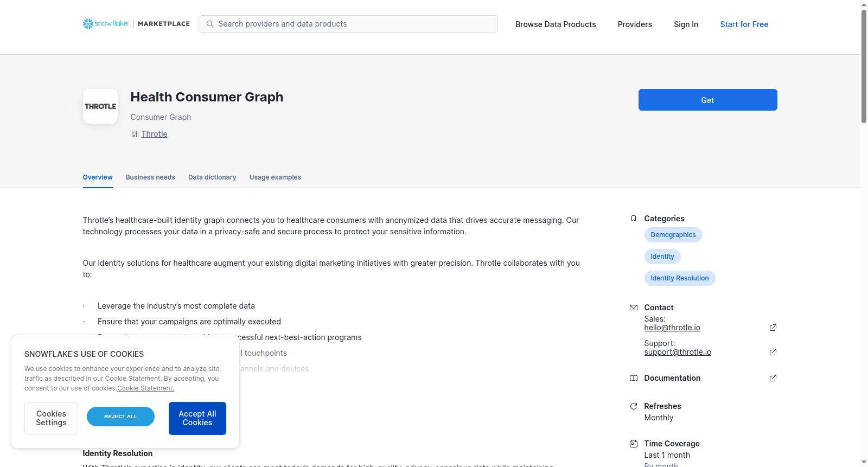Image resolution: width=868 pixels, height=467 pixels.
Task: Select the Demographics category tag
Action: tap(673, 235)
